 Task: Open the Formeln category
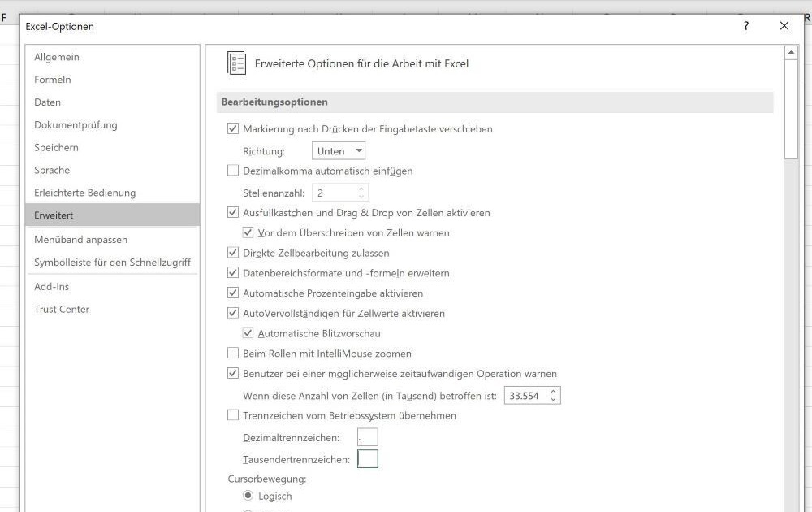(x=112, y=80)
